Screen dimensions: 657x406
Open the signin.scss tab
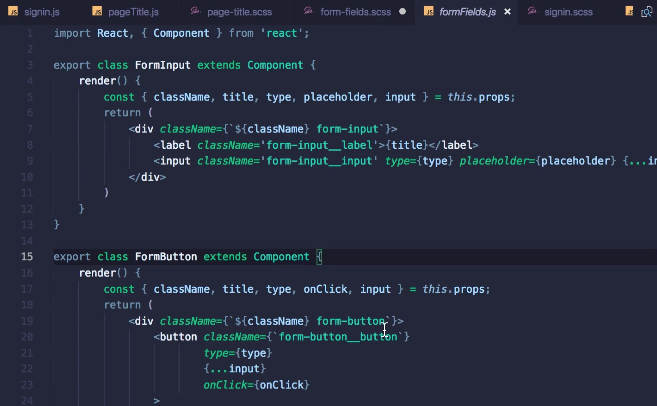pyautogui.click(x=568, y=12)
